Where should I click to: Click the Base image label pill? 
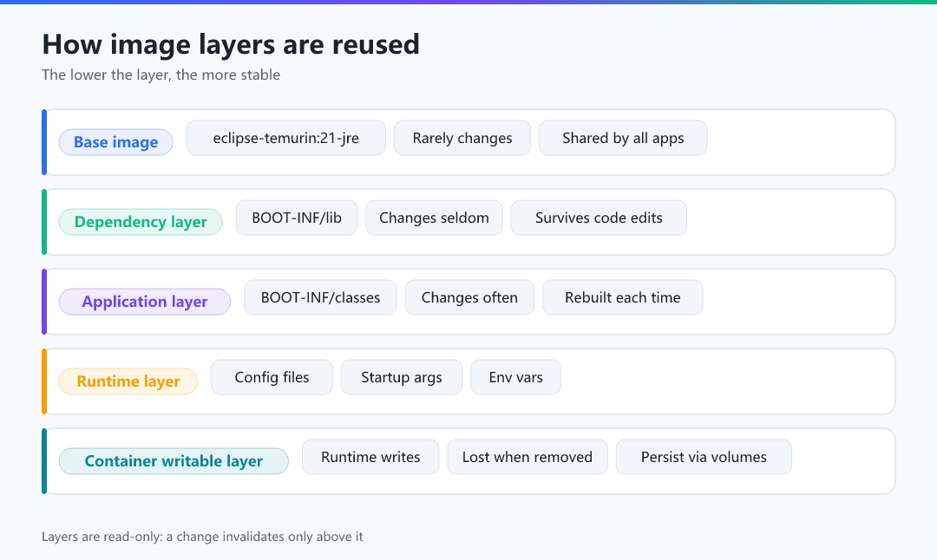pos(116,142)
